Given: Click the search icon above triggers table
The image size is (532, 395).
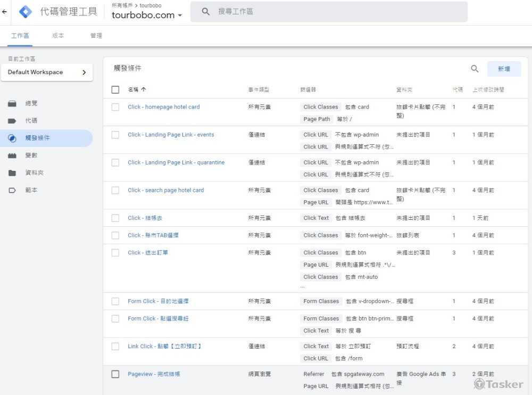Looking at the screenshot, I should (475, 69).
